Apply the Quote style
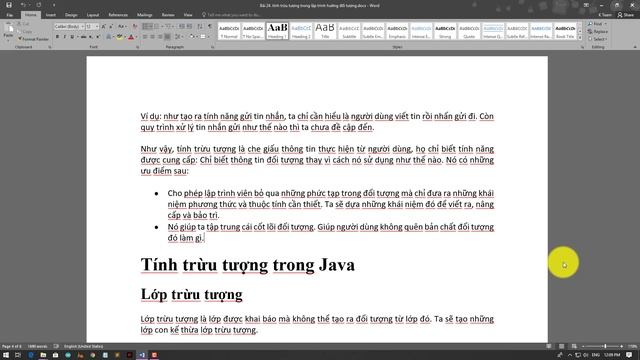Screen dimensions: 640x360 click(x=469, y=31)
